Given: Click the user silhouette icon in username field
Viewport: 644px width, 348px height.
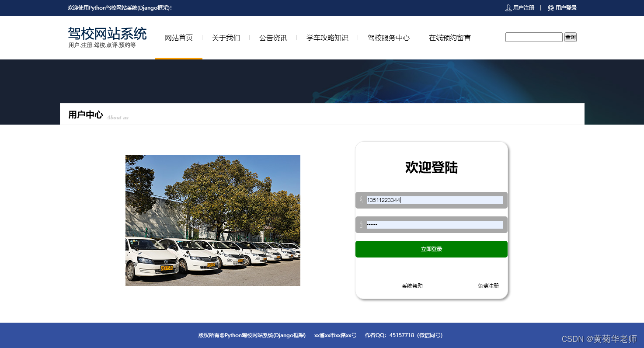Looking at the screenshot, I should (360, 200).
